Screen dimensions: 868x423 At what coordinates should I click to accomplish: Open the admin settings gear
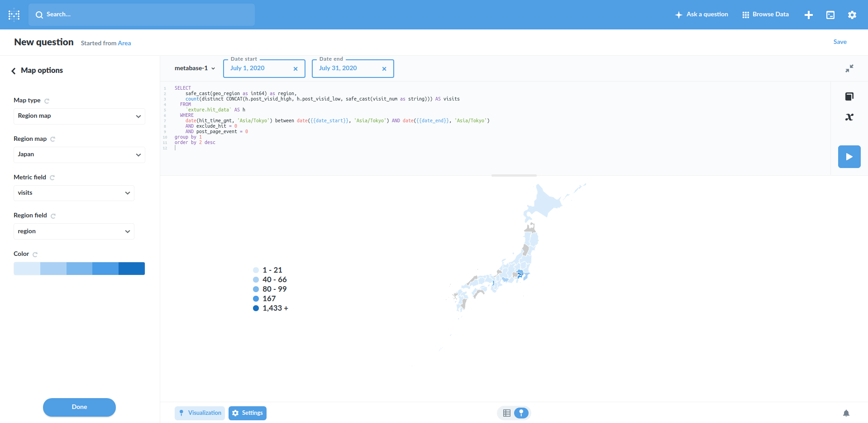tap(852, 14)
